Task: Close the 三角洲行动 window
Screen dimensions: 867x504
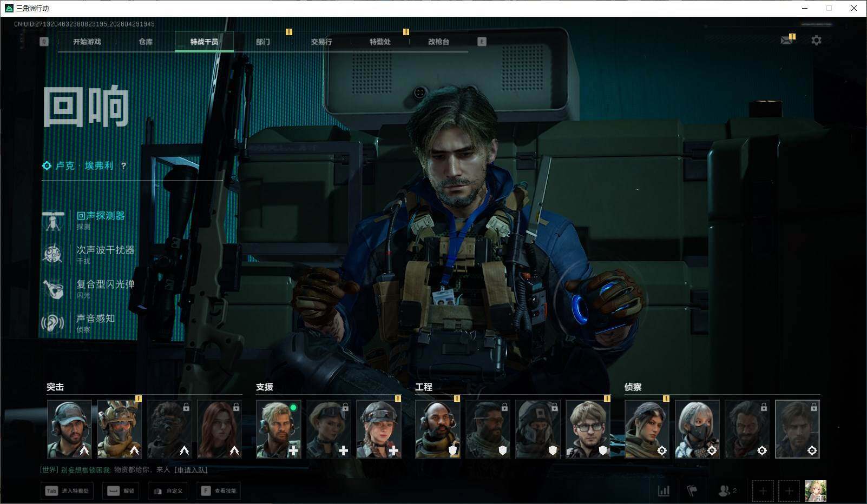Action: (854, 8)
